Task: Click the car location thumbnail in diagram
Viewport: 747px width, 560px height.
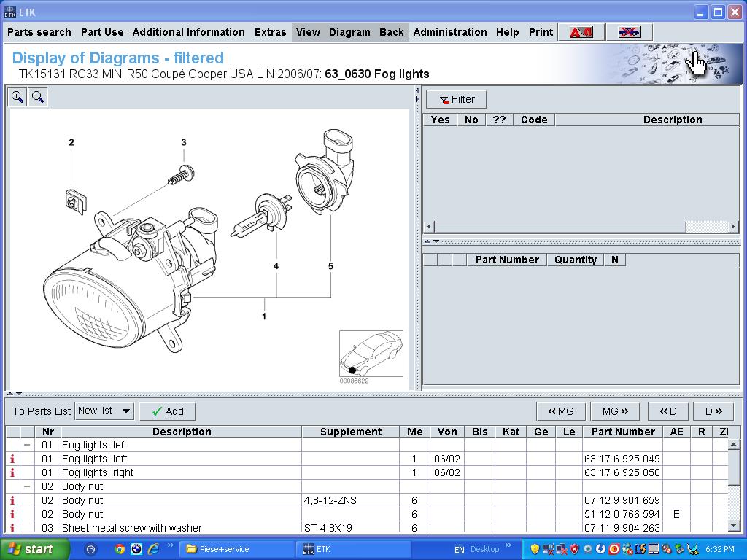Action: 371,354
